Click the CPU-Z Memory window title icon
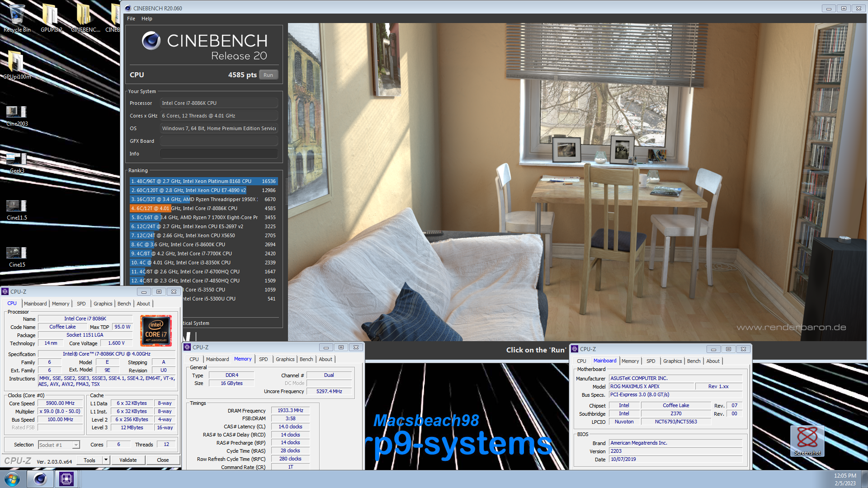 click(188, 347)
